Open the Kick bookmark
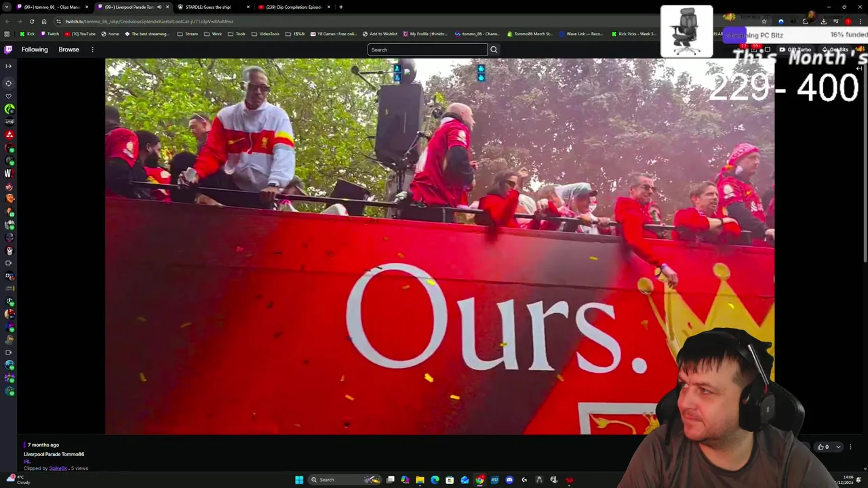The width and height of the screenshot is (868, 488). tap(27, 34)
